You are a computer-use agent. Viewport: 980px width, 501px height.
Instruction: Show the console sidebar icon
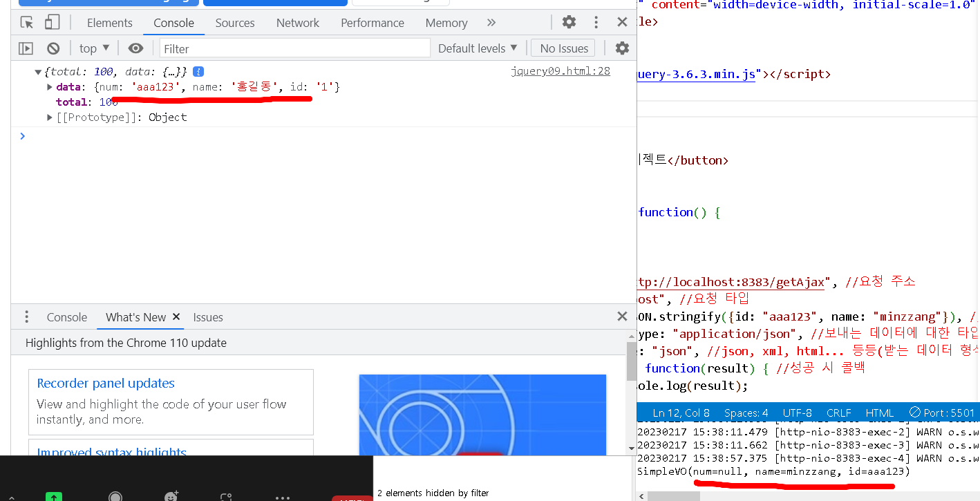(26, 48)
